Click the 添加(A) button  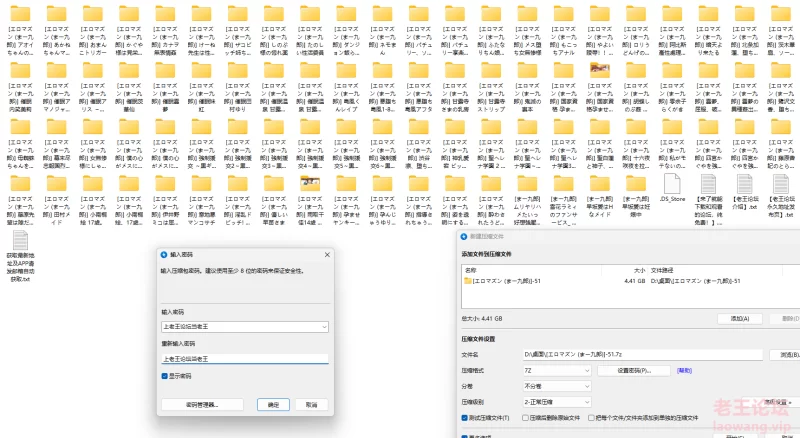tap(740, 319)
